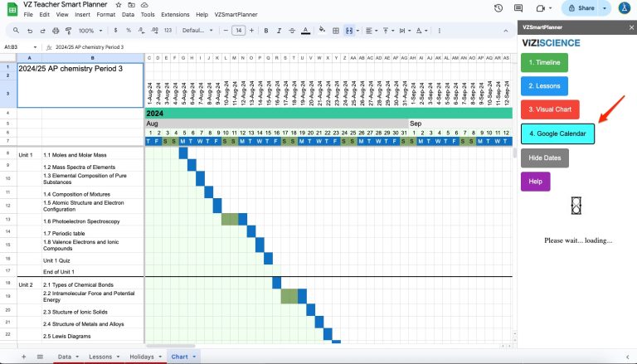Screen dimensions: 637x364
Task: Open the VZSmartPlanner menu
Action: click(x=236, y=14)
